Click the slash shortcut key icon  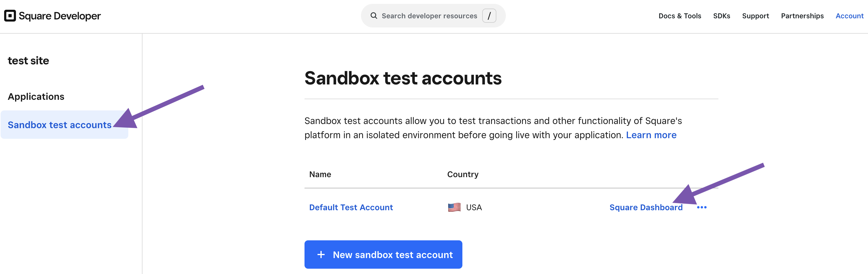point(489,16)
